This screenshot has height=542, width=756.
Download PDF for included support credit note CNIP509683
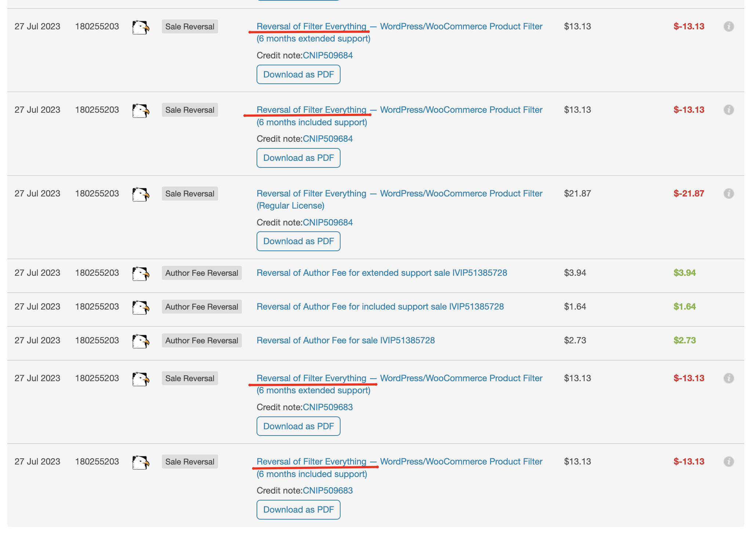click(x=298, y=510)
